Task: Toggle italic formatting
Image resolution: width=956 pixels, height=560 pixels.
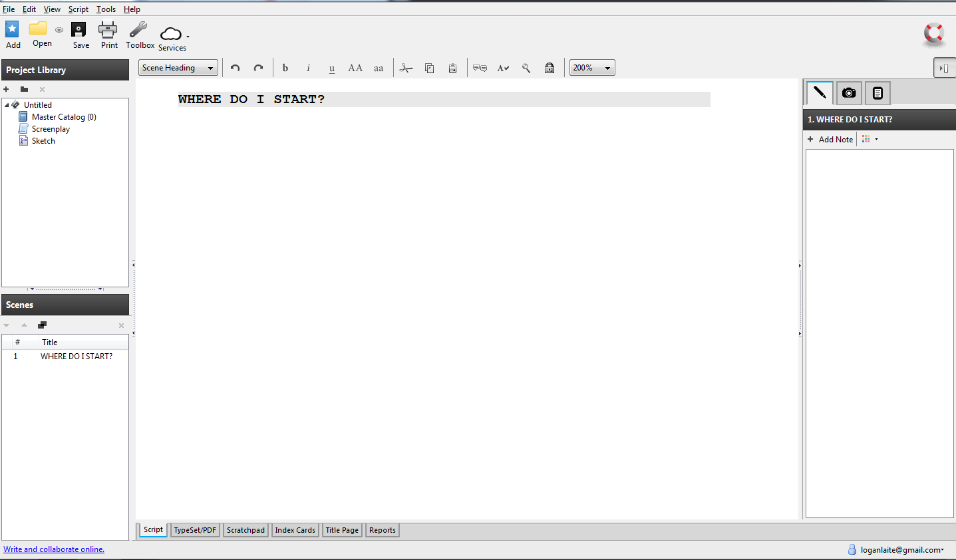Action: coord(308,67)
